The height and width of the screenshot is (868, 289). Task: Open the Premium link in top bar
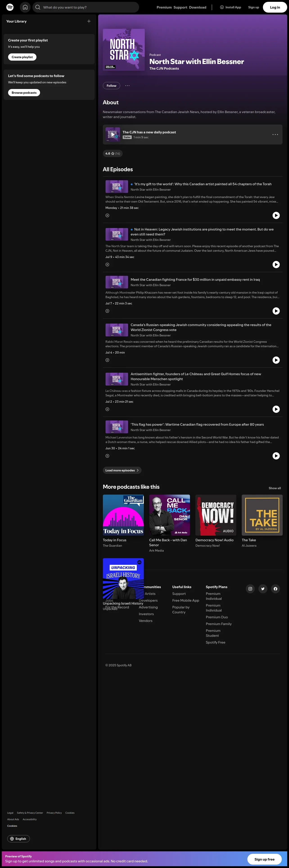point(164,7)
